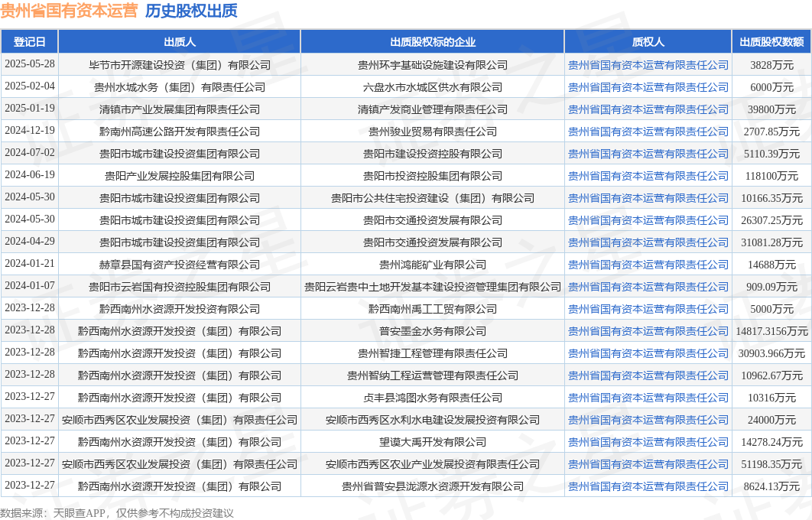This screenshot has width=812, height=520.
Task: Select the amount 26307.25万元
Action: (771, 221)
